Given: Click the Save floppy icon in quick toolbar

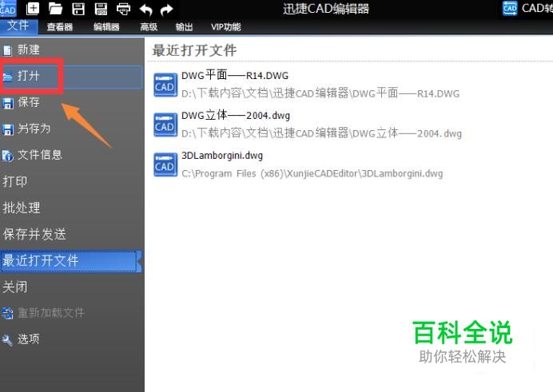Looking at the screenshot, I should click(78, 9).
